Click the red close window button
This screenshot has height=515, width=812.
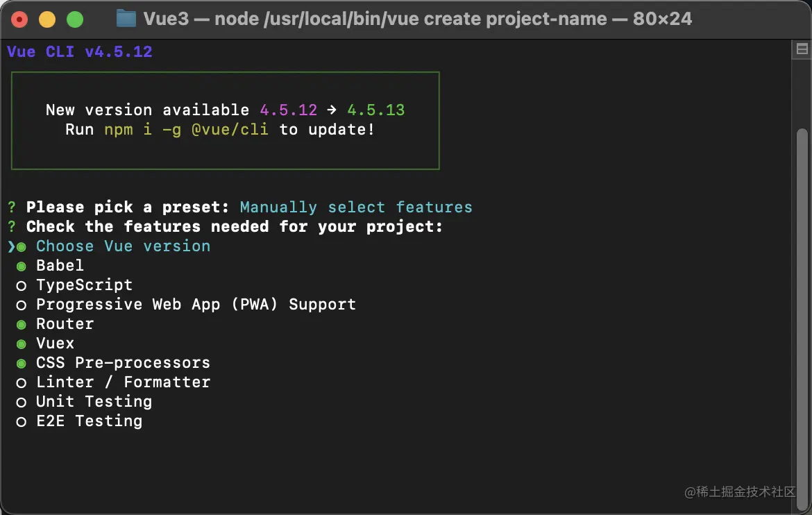[x=19, y=19]
